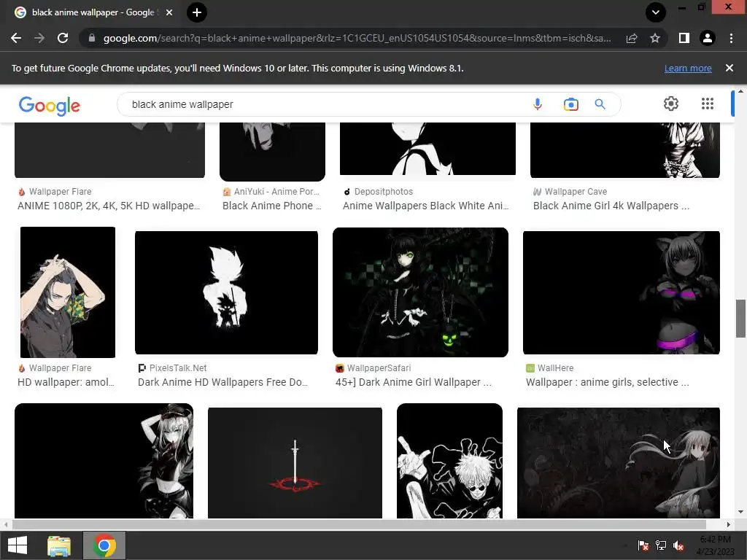Click the vertical scrollbar thumb
Viewport: 747px width, 560px height.
pos(740,318)
